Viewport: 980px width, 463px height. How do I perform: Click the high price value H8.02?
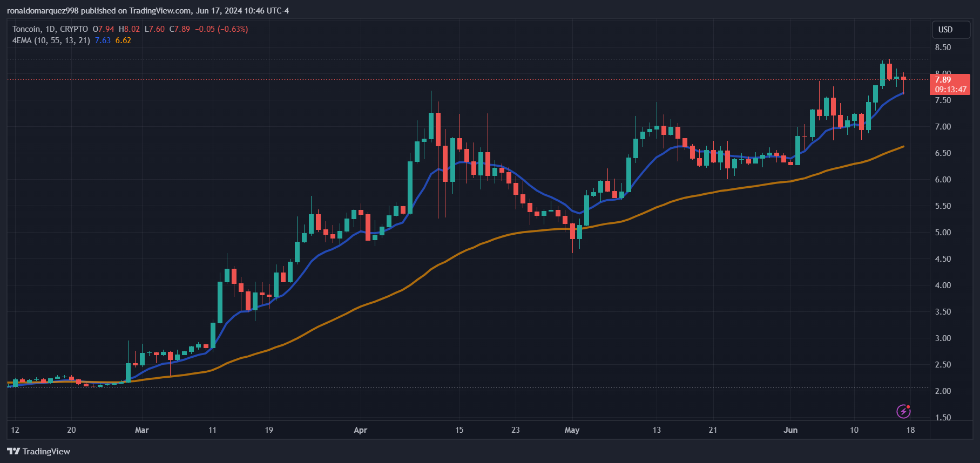[x=129, y=29]
